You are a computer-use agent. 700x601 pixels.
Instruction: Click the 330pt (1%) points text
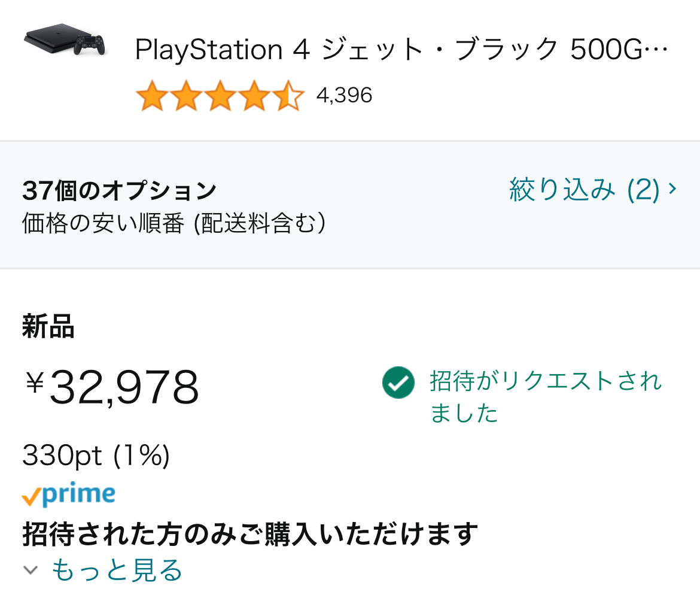click(x=96, y=457)
